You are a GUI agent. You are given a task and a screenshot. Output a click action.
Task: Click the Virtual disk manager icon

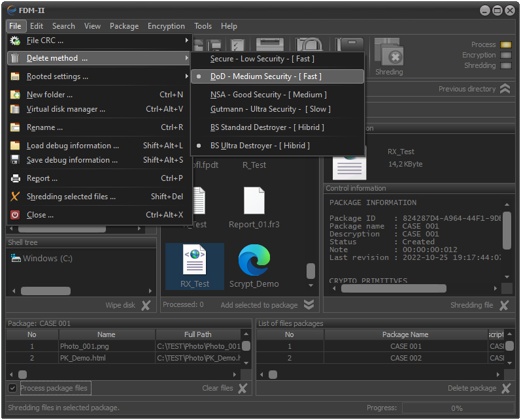pos(15,109)
